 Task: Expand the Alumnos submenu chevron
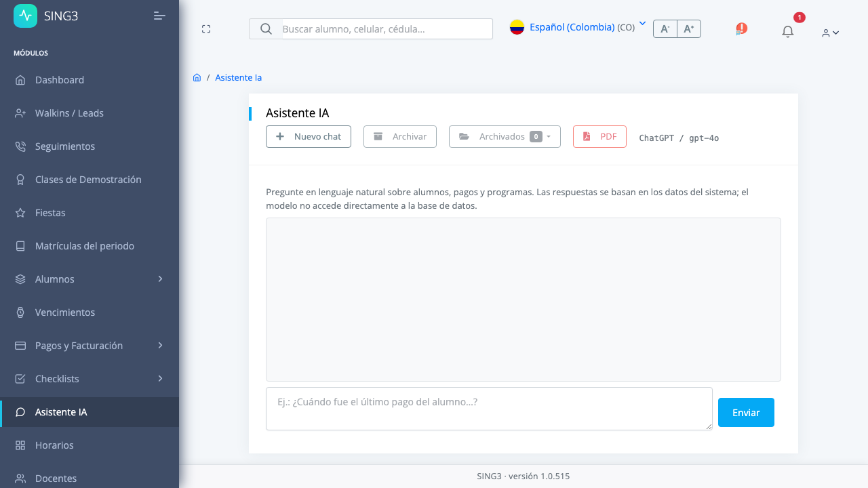pos(161,279)
